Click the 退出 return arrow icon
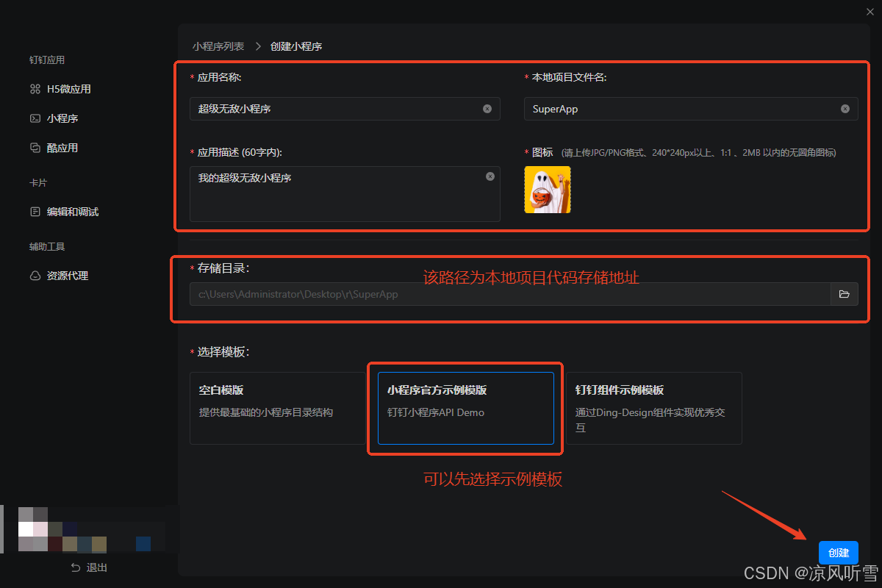Screen dimensions: 882x588 pos(75,567)
